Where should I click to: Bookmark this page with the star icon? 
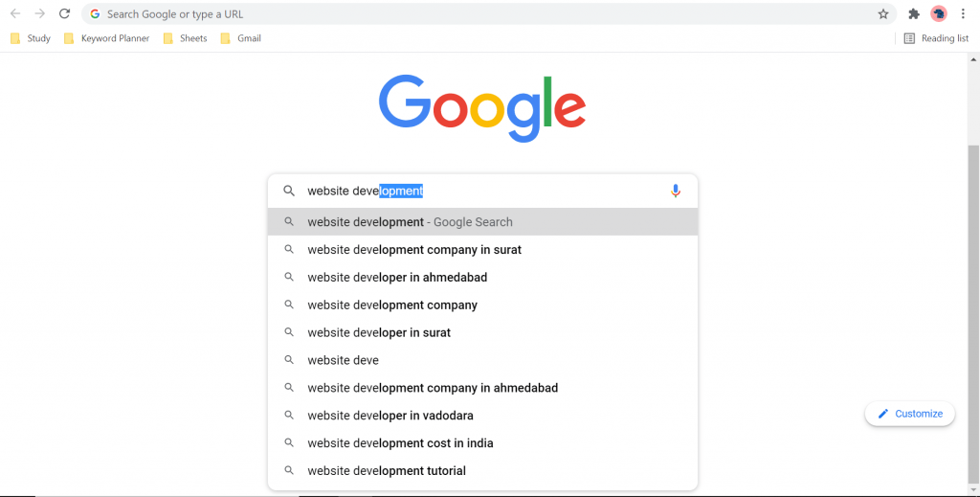click(x=883, y=13)
